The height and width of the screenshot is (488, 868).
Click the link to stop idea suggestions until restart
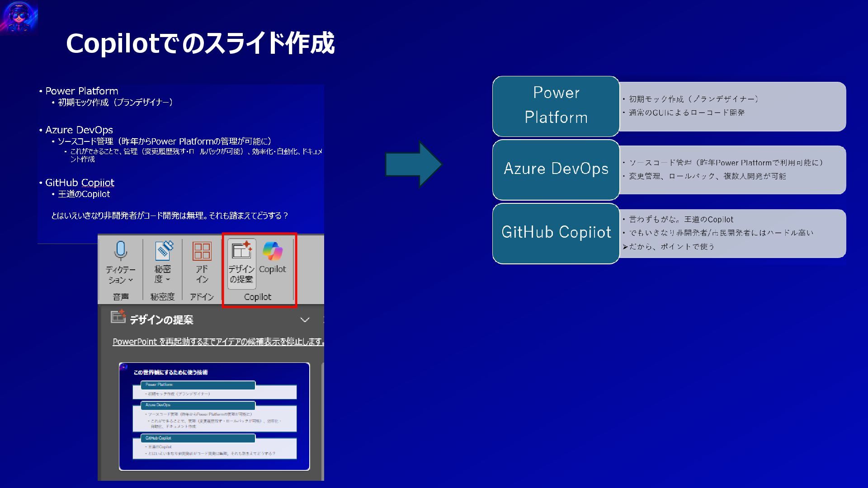[x=218, y=342]
